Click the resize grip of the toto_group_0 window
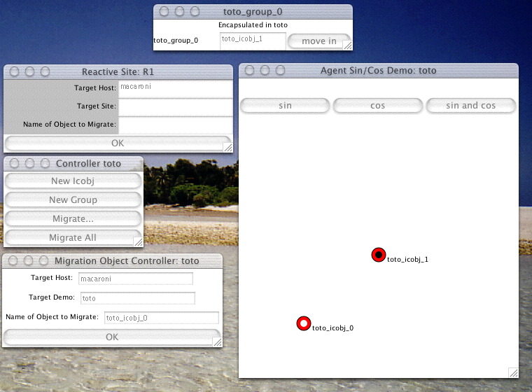532x392 pixels. pos(348,45)
